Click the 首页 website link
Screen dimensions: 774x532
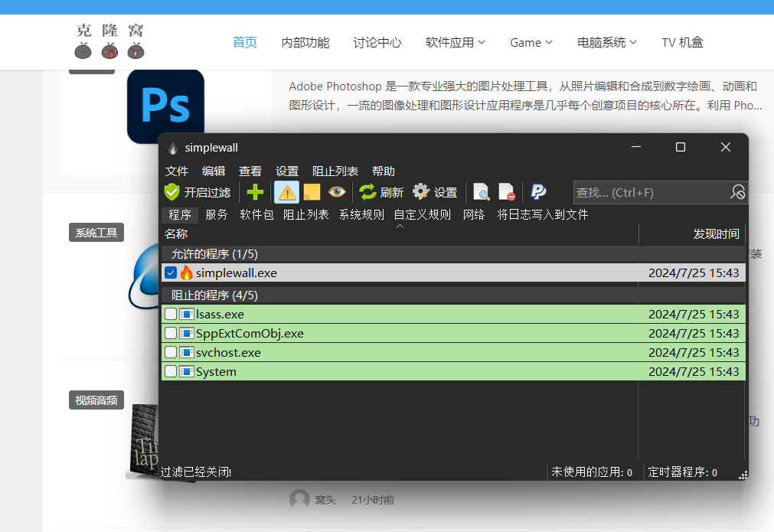[245, 42]
